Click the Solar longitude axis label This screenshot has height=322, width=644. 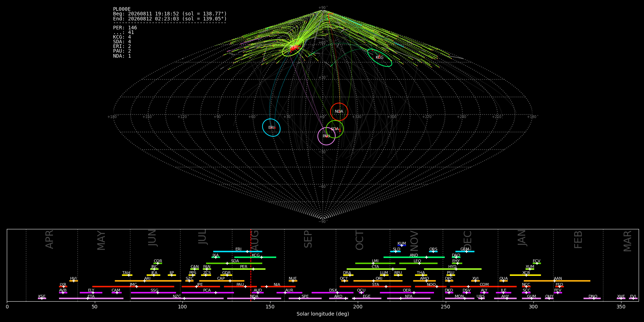click(323, 314)
